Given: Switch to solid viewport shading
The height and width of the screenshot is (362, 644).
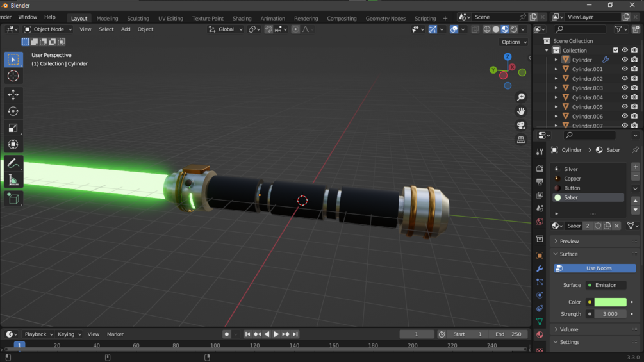Looking at the screenshot, I should 496,29.
